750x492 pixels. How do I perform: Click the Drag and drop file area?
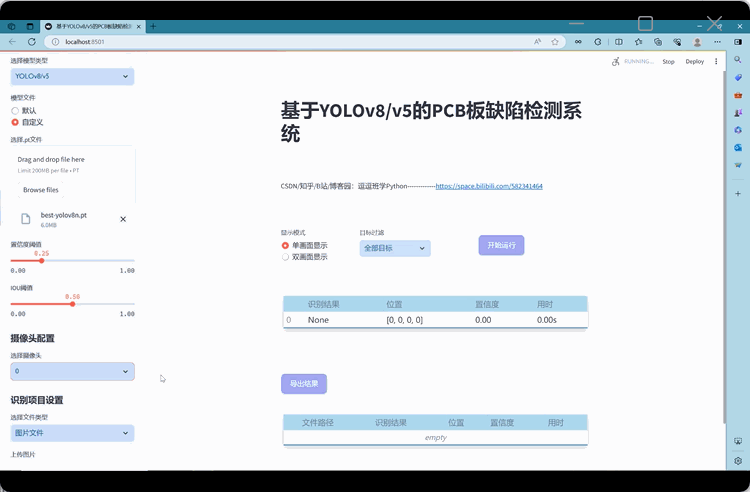tap(72, 175)
